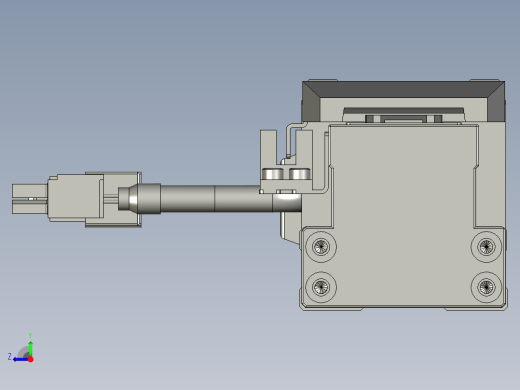Screen dimensions: 520x390
Task: Click the red origin dot of the axis triad
Action: point(31,359)
